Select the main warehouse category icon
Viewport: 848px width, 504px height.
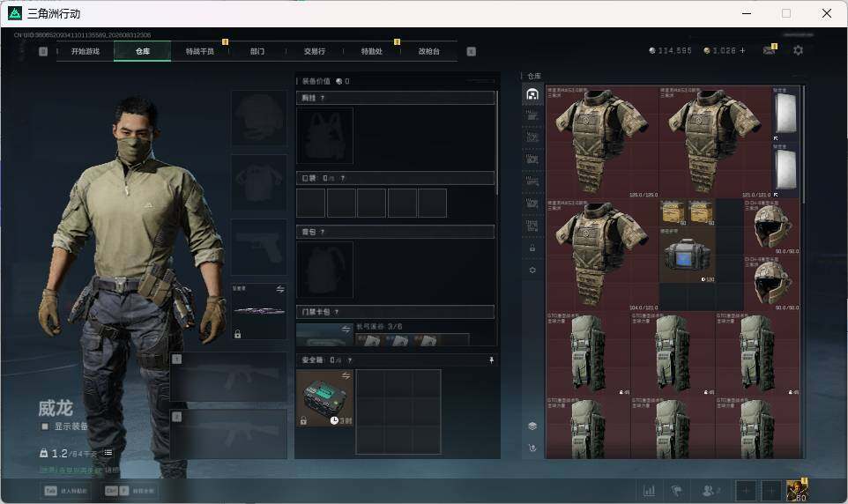[532, 94]
